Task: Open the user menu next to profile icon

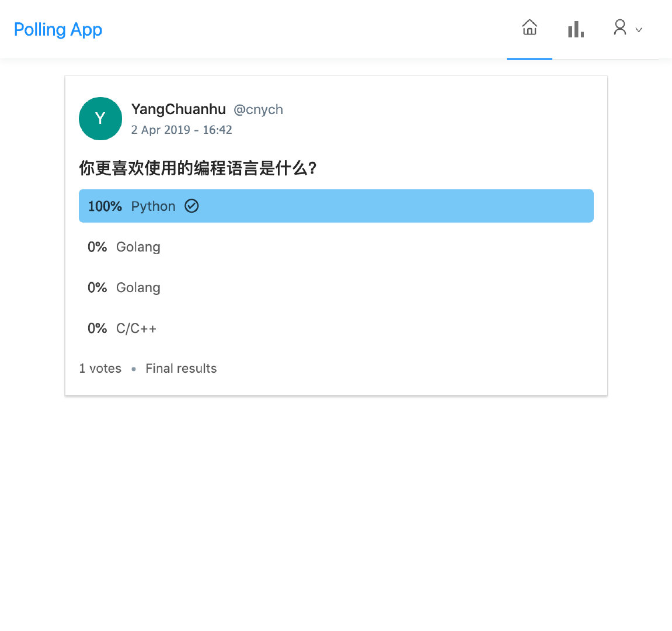Action: point(638,29)
